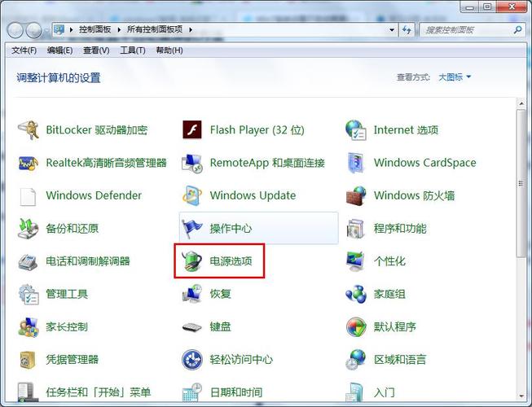
Task: Open the 大图标 view mode dropdown
Action: tap(455, 77)
